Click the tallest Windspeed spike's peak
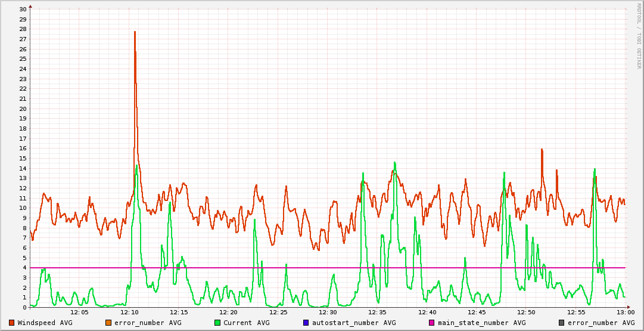The image size is (644, 331). click(x=135, y=32)
